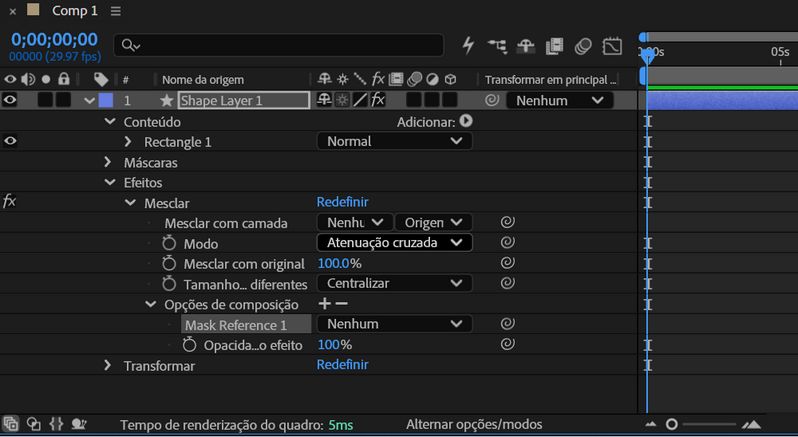798x437 pixels.
Task: Toggle the Tamanho... diferentes stopwatch
Action: pyautogui.click(x=169, y=283)
